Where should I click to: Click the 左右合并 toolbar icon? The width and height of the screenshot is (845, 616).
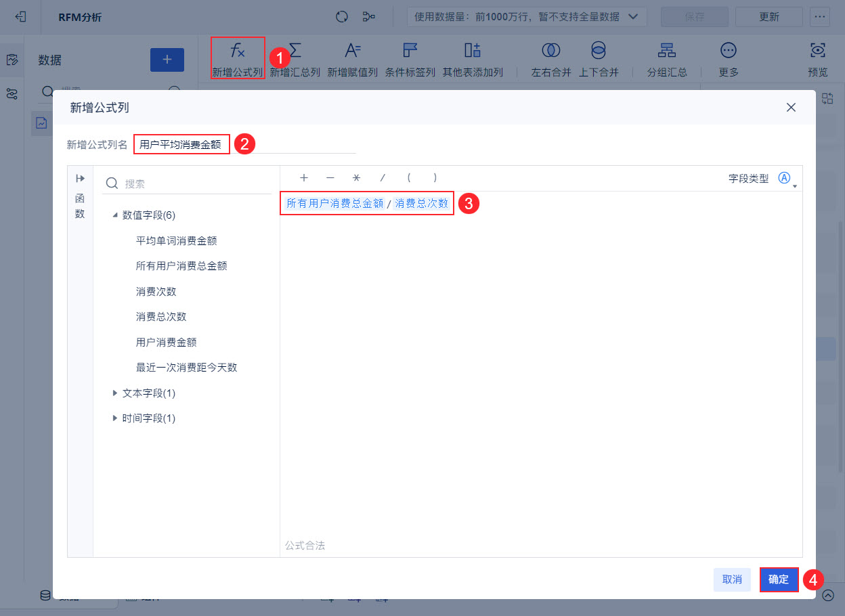[551, 50]
